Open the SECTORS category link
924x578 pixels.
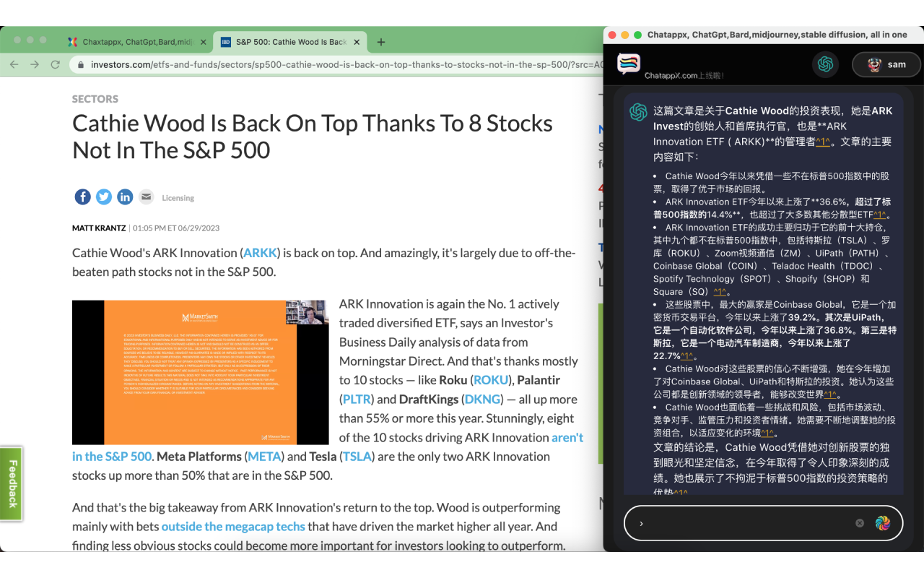[x=95, y=99]
